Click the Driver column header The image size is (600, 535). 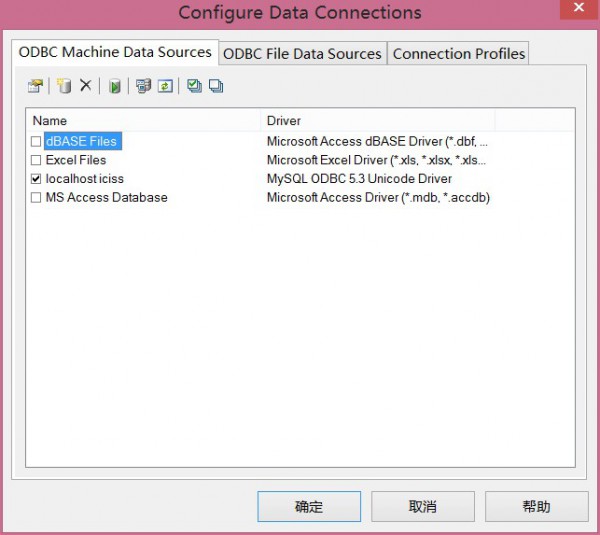click(378, 121)
